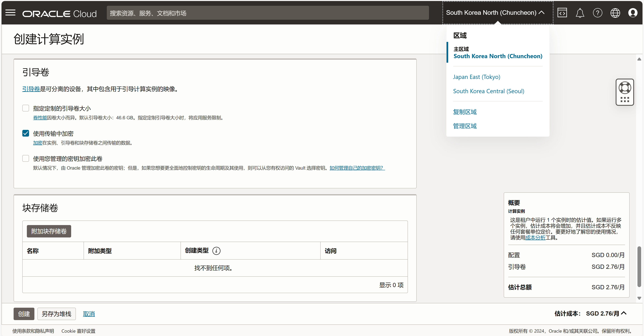Click the 附加块存储卷 button
Image resolution: width=644 pixels, height=336 pixels.
[49, 231]
